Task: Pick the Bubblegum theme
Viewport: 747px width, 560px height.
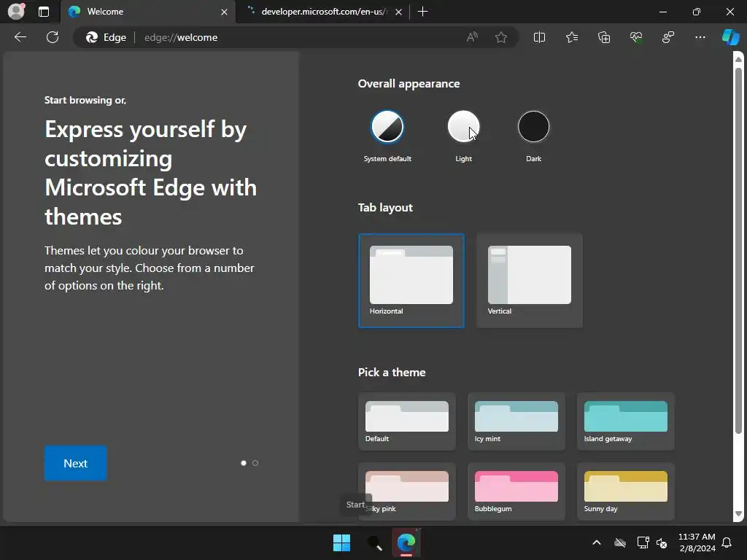Action: 516,491
